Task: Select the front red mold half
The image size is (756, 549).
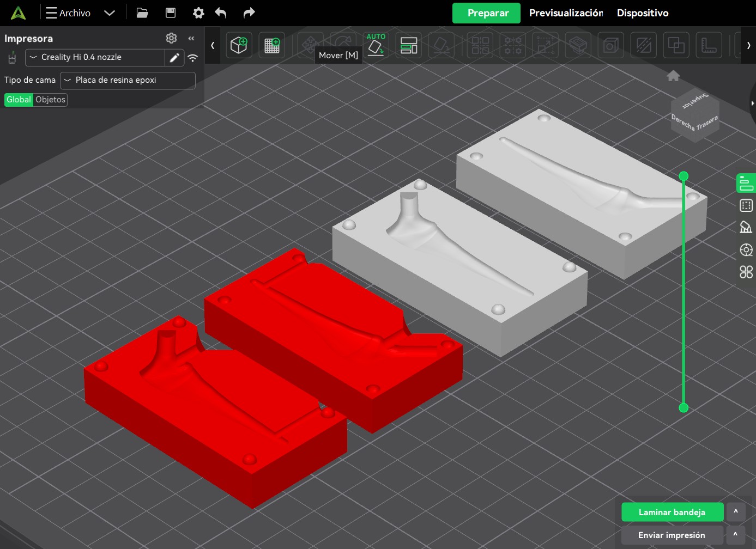Action: tap(215, 413)
